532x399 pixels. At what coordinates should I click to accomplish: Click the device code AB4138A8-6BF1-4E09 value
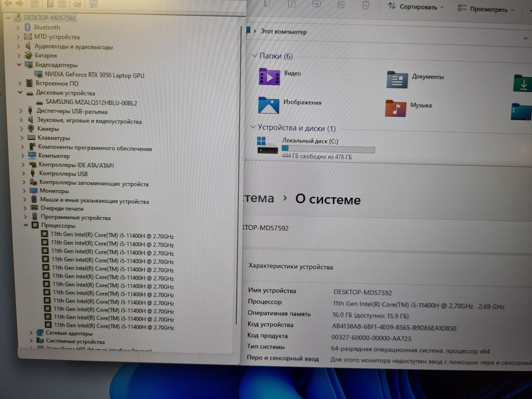point(394,328)
